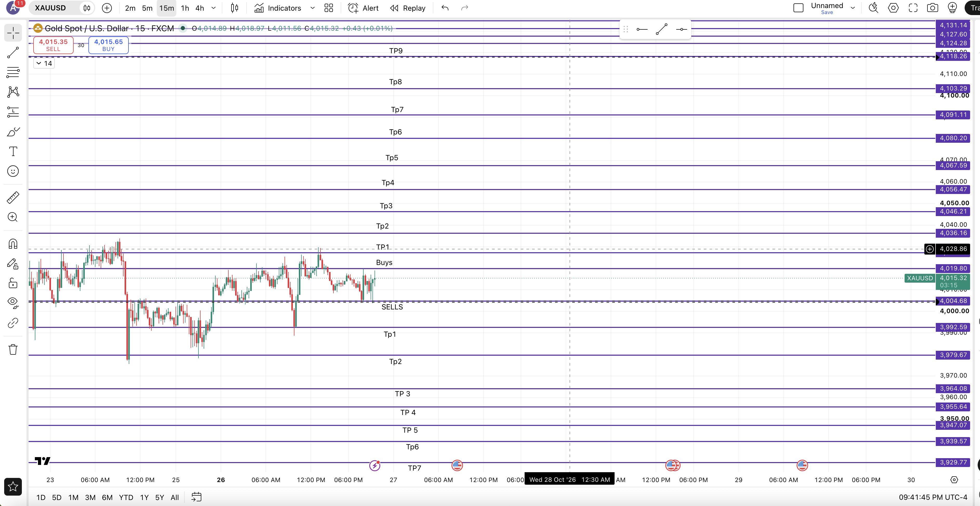Activate the zoom in tool
The width and height of the screenshot is (980, 506).
[x=13, y=217]
